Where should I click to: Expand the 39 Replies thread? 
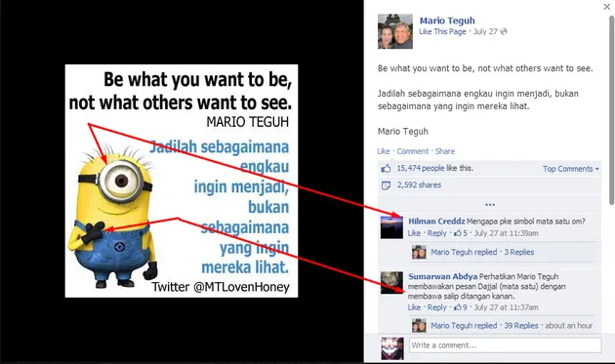(x=521, y=326)
